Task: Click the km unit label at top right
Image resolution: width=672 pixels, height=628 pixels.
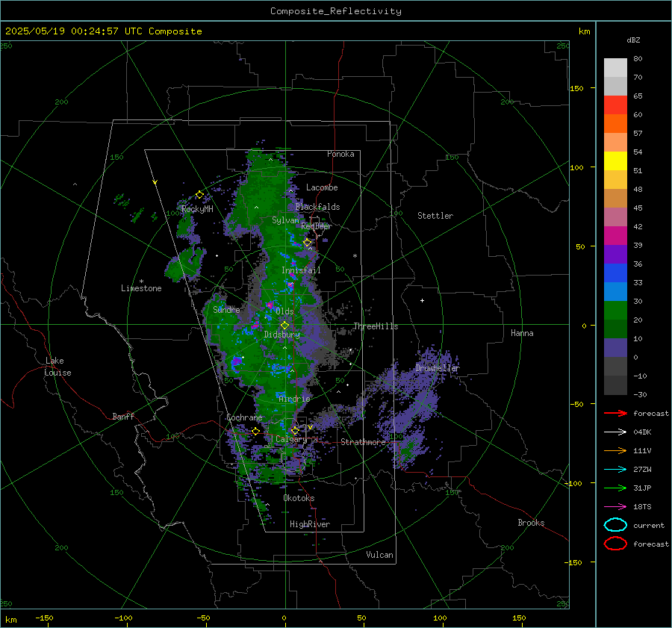Action: coord(584,31)
